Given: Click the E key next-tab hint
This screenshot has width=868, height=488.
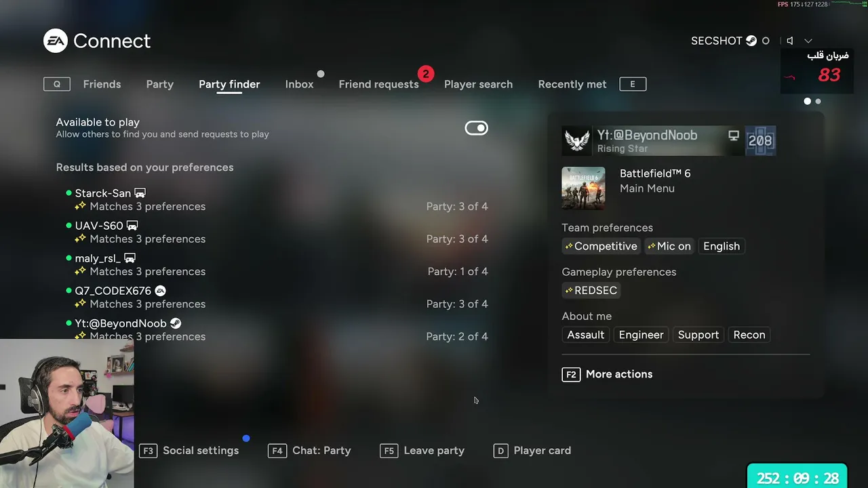Looking at the screenshot, I should [633, 84].
